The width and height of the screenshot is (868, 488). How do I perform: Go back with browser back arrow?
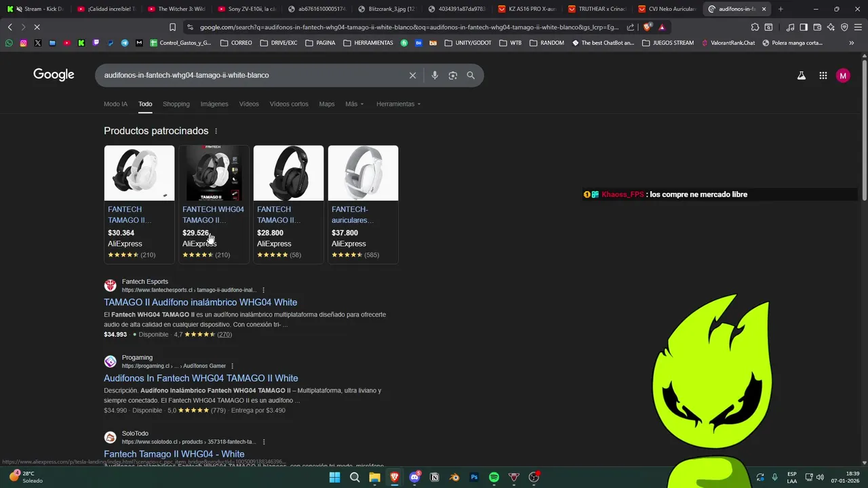point(9,27)
